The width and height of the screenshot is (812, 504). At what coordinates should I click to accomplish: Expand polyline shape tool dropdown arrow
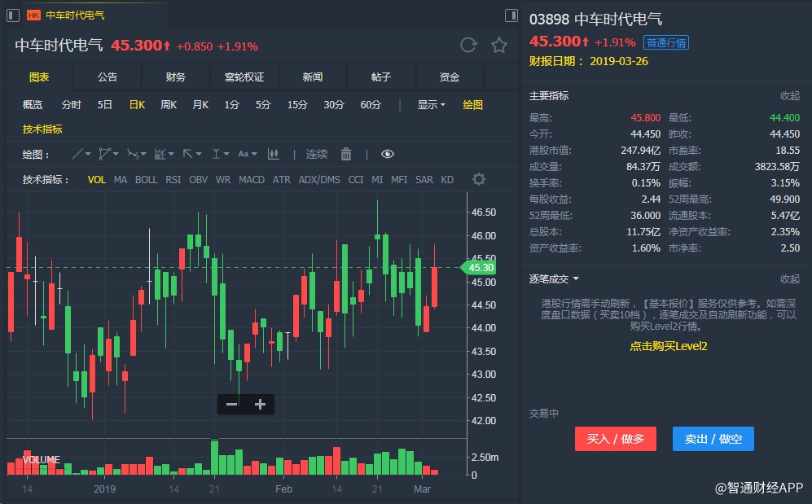[x=116, y=154]
